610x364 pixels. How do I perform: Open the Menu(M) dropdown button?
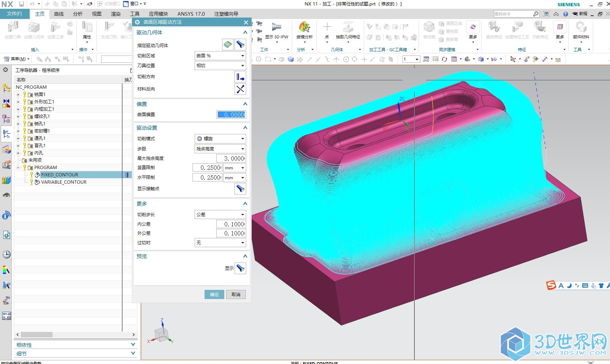click(16, 59)
